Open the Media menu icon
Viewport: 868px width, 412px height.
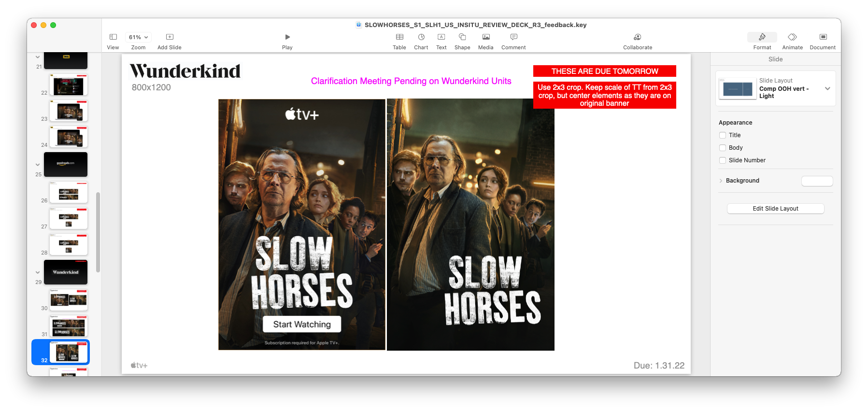[486, 37]
